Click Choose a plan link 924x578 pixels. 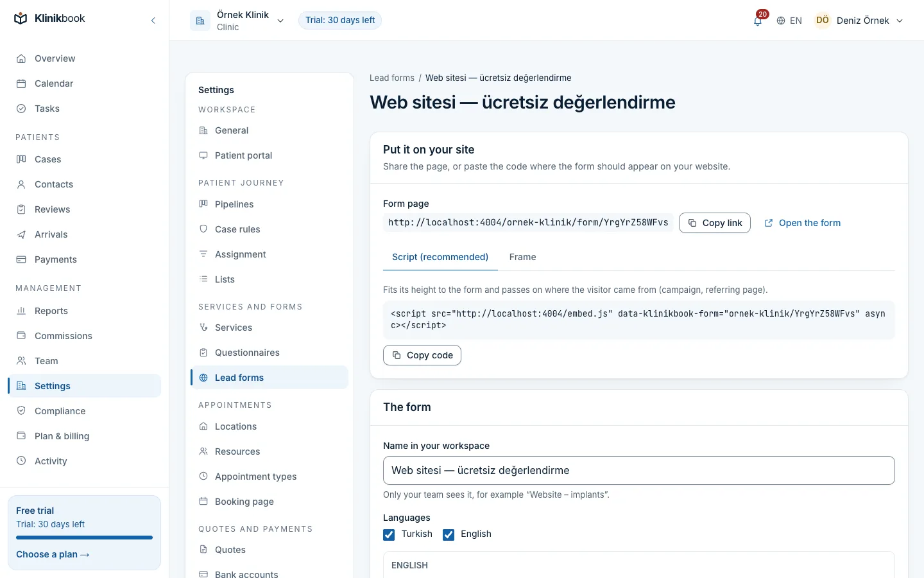point(53,554)
